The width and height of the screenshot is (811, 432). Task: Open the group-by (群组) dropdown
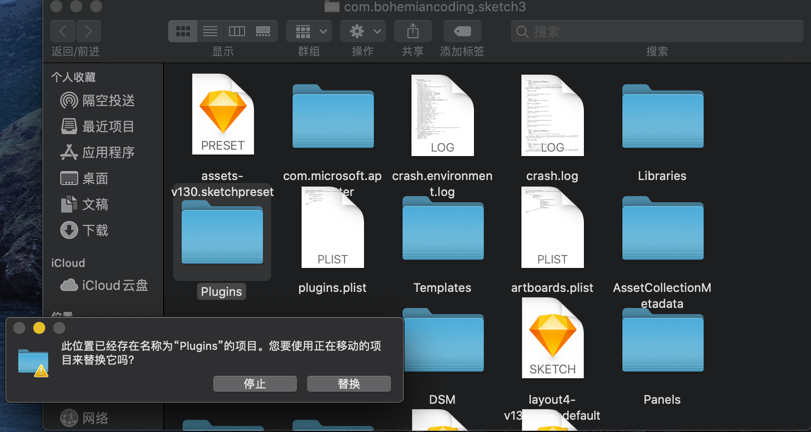[309, 32]
